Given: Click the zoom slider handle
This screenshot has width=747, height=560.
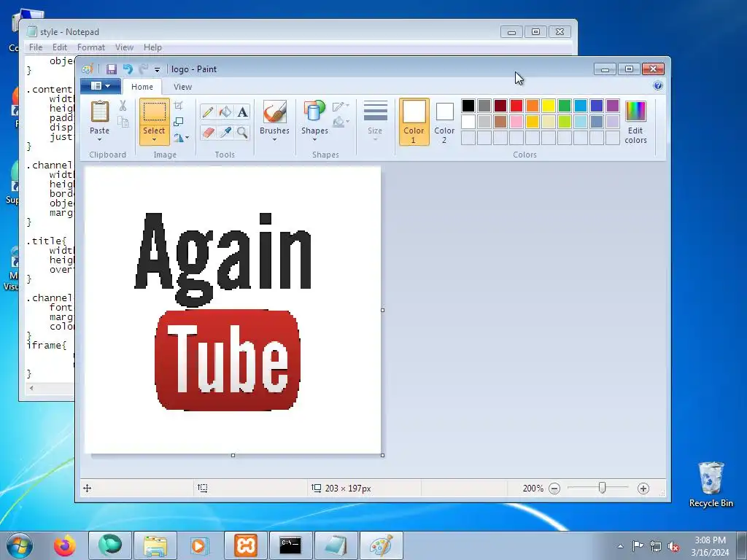Looking at the screenshot, I should (602, 488).
